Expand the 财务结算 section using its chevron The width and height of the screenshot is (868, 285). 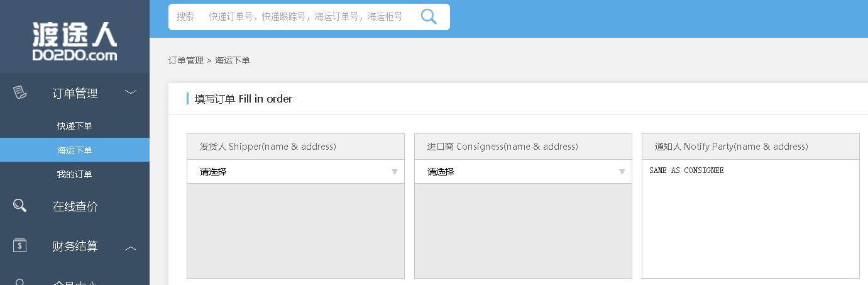[131, 247]
